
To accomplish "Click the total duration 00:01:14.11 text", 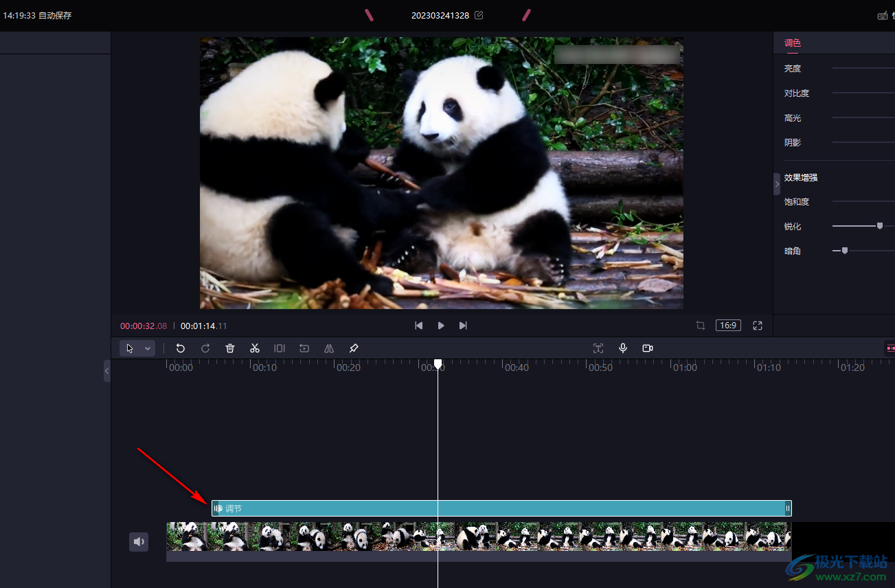I will 204,326.
